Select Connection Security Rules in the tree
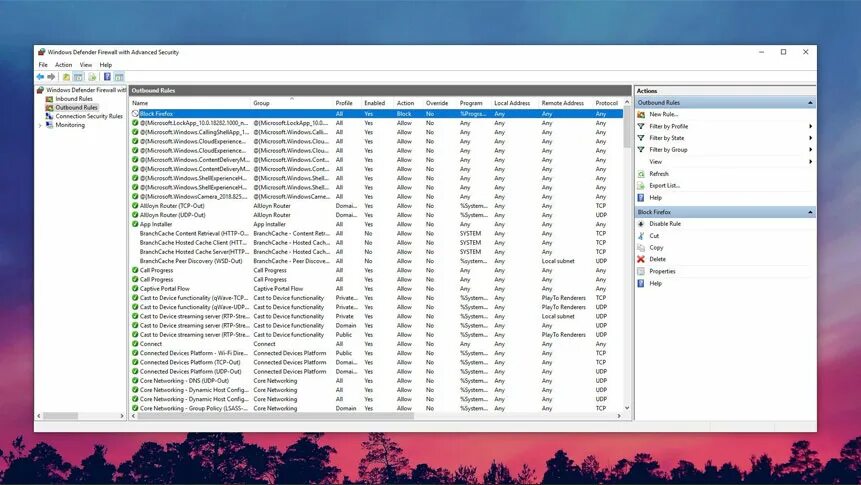 click(89, 116)
